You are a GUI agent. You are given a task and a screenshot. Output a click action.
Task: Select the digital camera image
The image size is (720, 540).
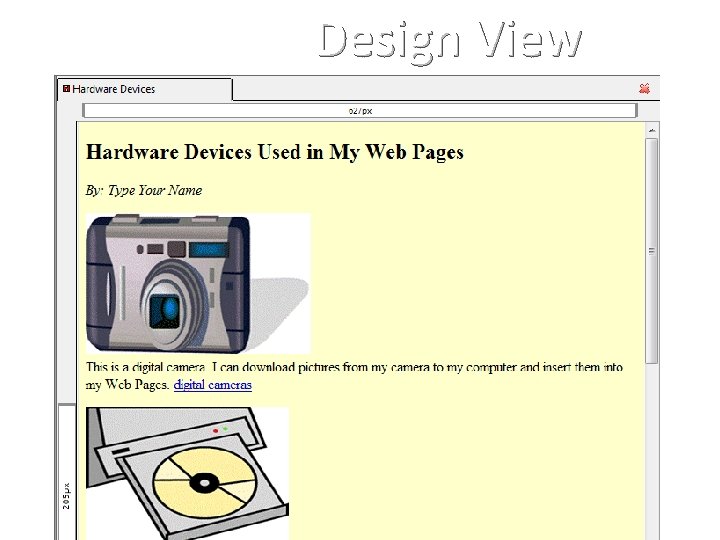click(x=198, y=283)
